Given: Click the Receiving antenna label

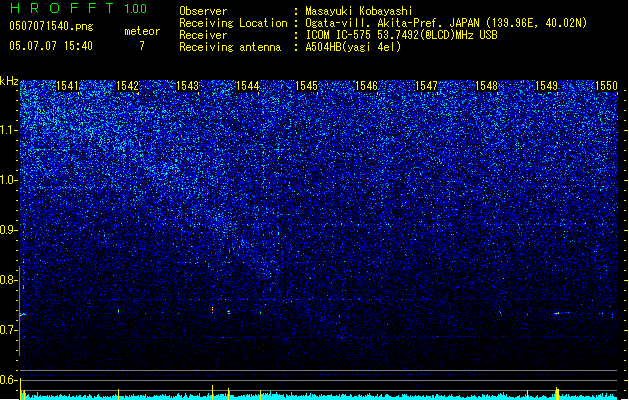Looking at the screenshot, I should tap(230, 47).
